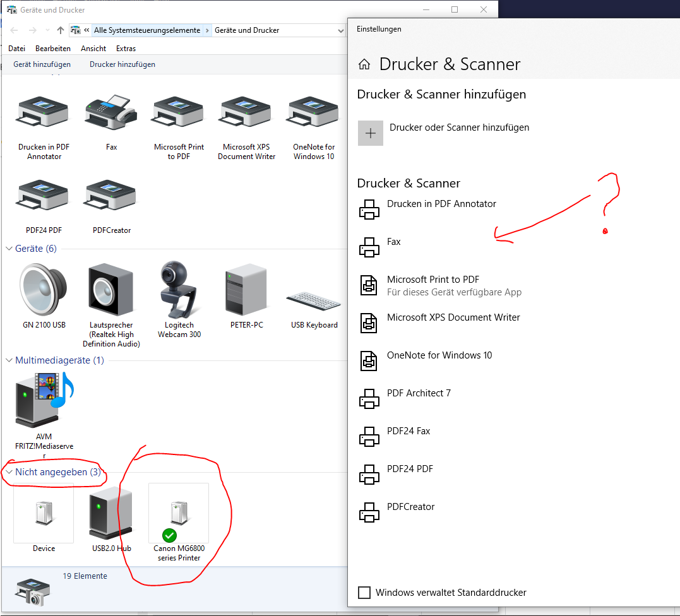This screenshot has width=680, height=616.
Task: Click Drucker hinzufügen in the toolbar
Action: point(122,64)
